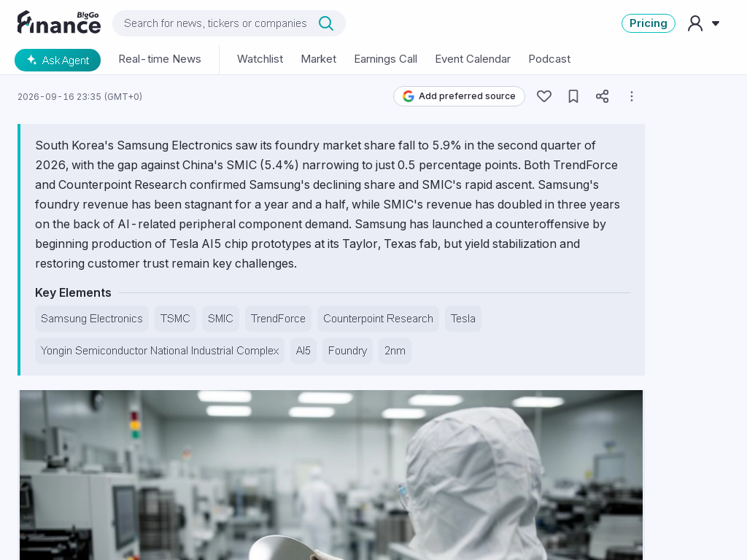Expand the account dropdown arrow
747x560 pixels.
716,23
